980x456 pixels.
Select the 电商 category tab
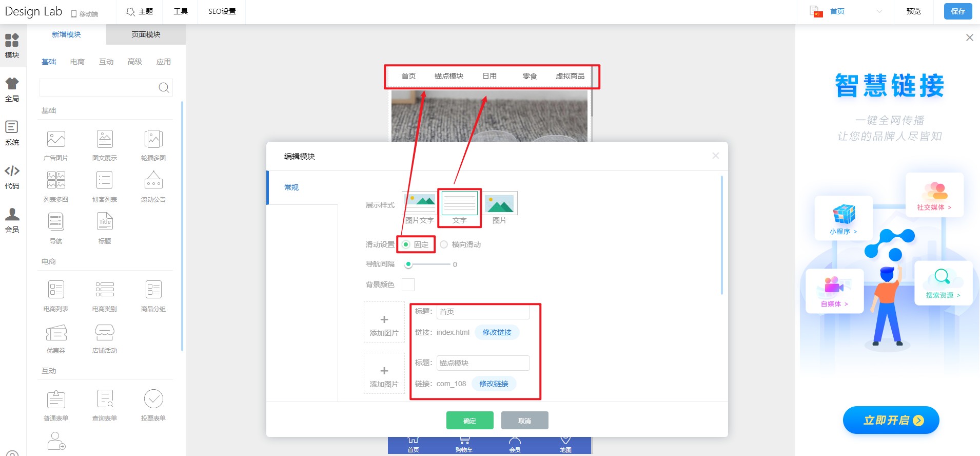(77, 62)
